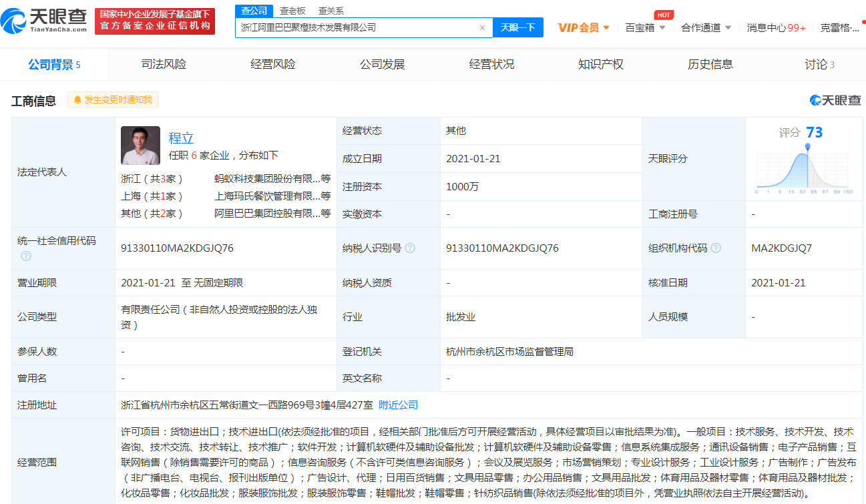Open the 讨论 tab
Viewport: 866px width, 504px height.
pos(819,65)
